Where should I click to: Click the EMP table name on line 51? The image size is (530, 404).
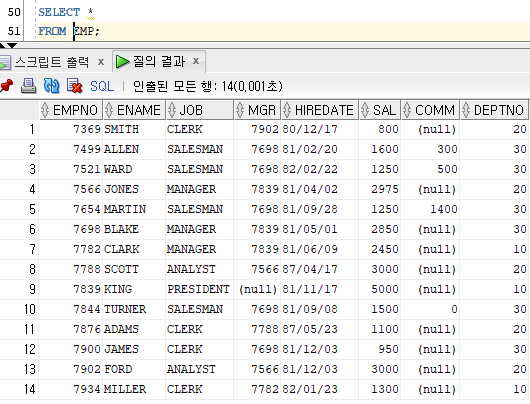coord(83,31)
